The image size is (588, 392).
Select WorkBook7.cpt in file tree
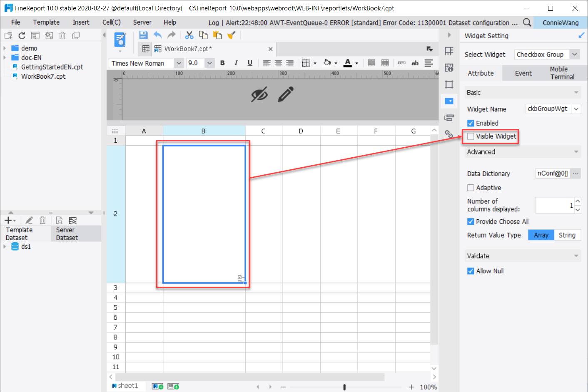click(x=43, y=77)
